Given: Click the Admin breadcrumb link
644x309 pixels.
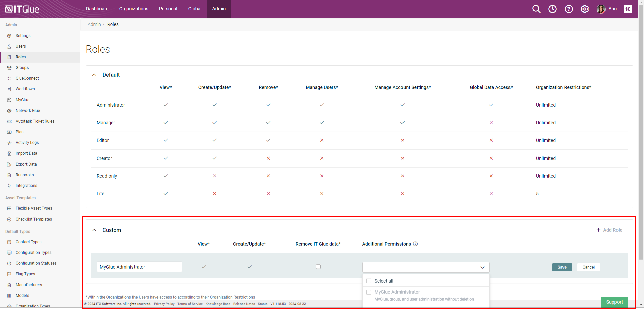Looking at the screenshot, I should [x=94, y=24].
